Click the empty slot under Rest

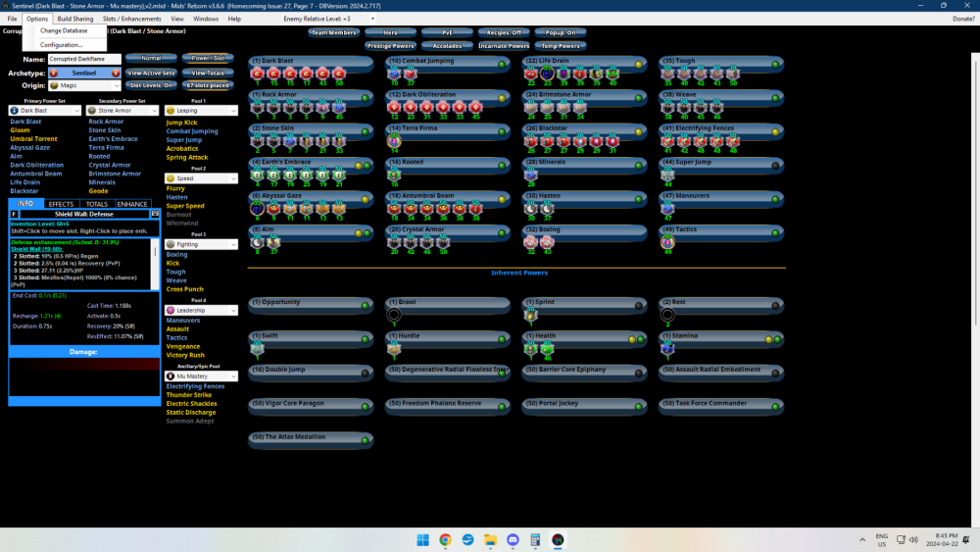coord(667,315)
